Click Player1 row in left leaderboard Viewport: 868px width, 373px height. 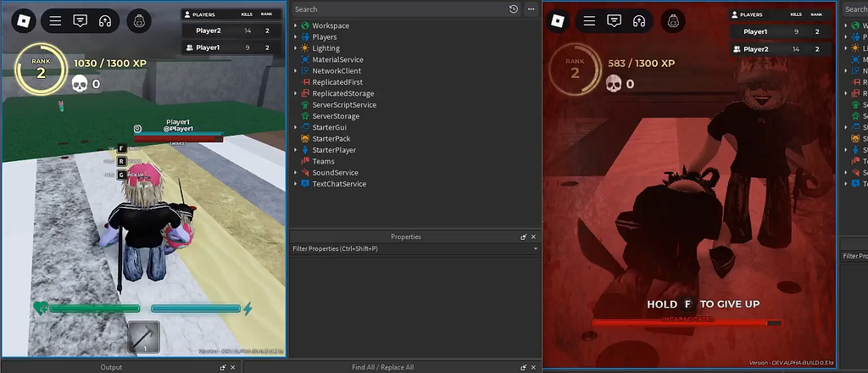(x=231, y=47)
